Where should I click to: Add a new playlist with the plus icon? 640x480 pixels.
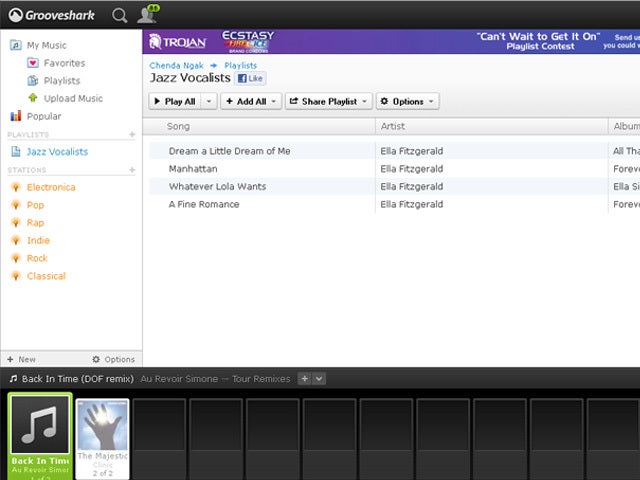tap(132, 134)
